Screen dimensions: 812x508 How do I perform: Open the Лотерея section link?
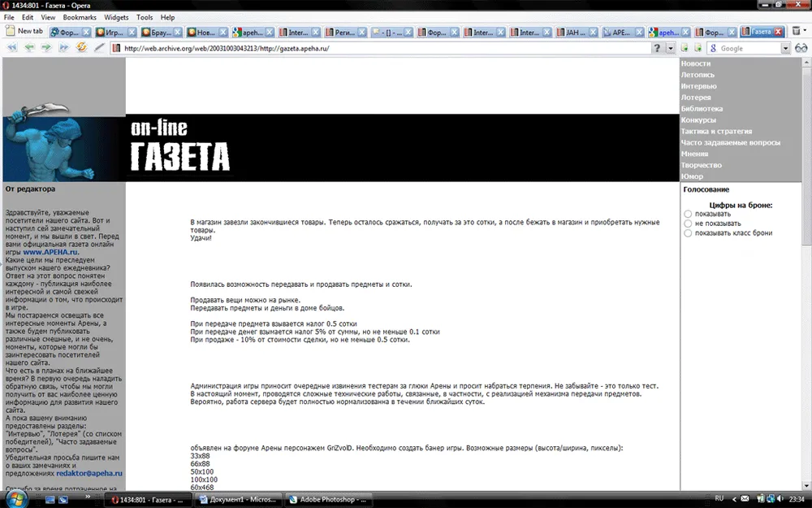click(x=696, y=98)
